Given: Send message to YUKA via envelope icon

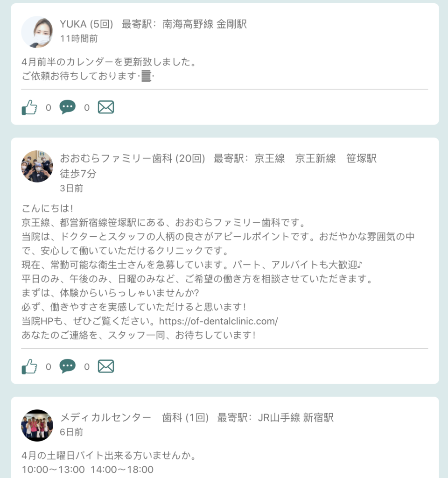Looking at the screenshot, I should (x=106, y=107).
